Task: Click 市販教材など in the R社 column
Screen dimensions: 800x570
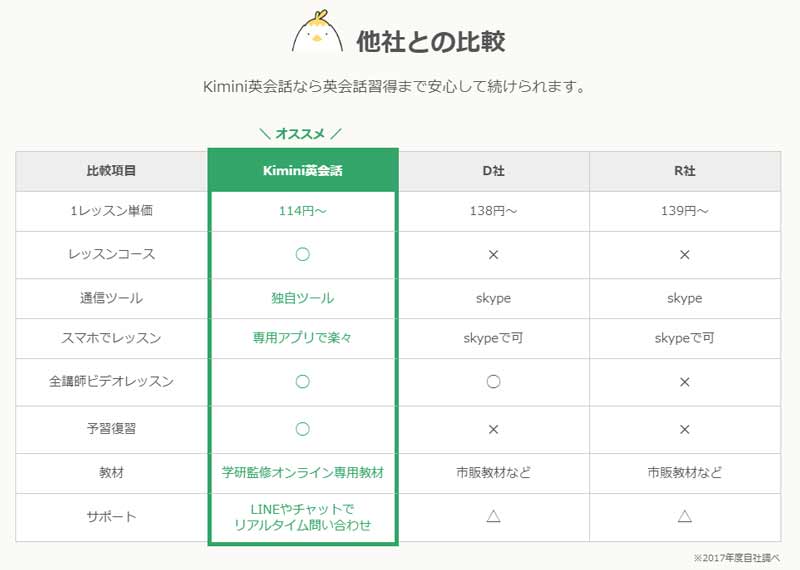Action: (x=685, y=473)
